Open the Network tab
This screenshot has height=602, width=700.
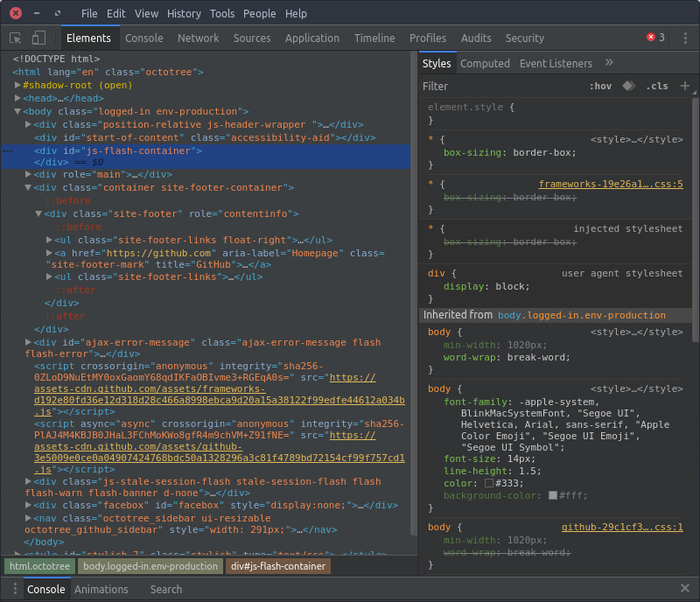point(199,38)
